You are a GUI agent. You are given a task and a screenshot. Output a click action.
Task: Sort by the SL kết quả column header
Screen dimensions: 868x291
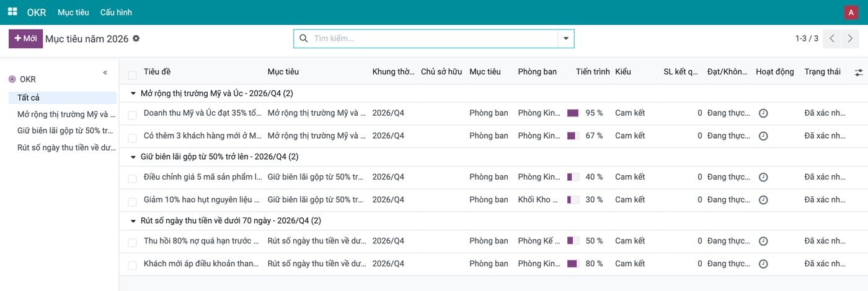pos(681,72)
